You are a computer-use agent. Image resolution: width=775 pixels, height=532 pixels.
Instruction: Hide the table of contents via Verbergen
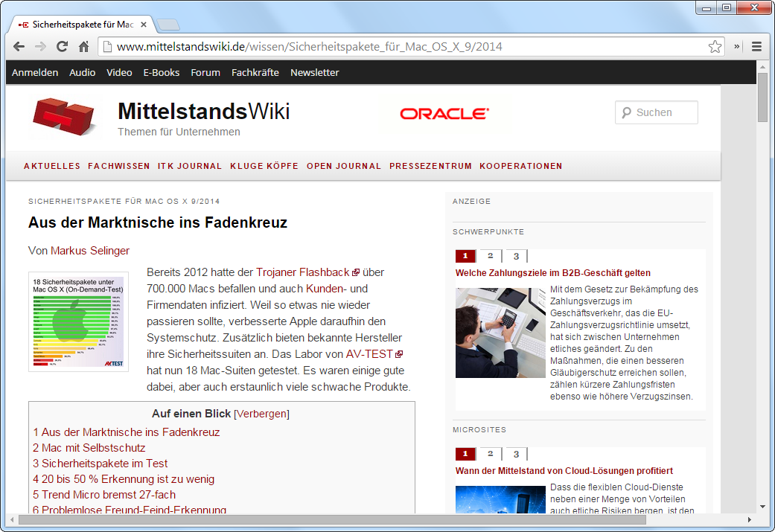point(261,414)
